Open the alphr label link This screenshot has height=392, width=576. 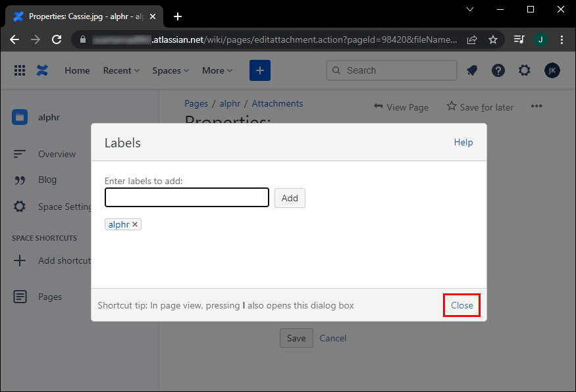click(118, 224)
